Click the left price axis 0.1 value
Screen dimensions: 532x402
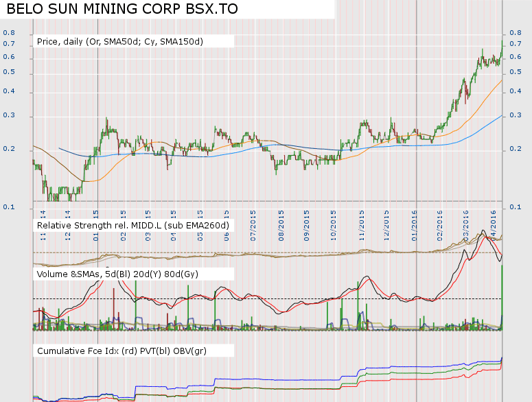point(9,206)
